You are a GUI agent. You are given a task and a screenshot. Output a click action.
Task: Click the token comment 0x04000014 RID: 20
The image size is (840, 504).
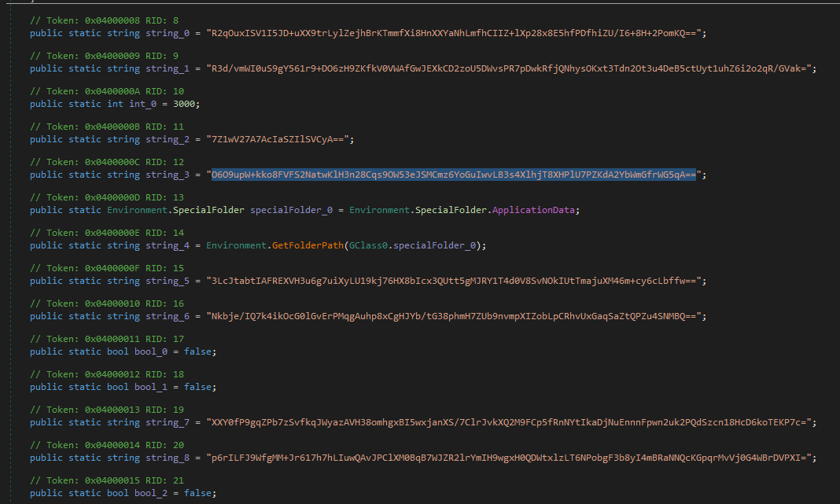107,444
